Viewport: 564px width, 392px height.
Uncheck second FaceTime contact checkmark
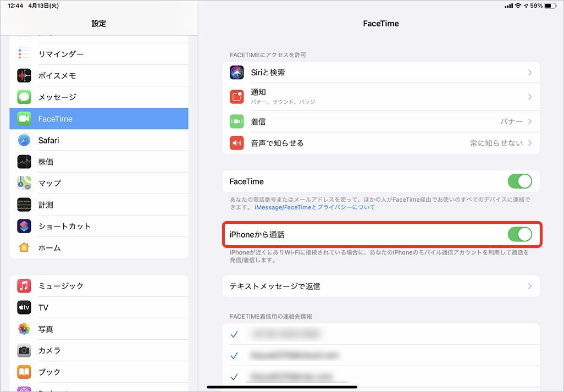[234, 356]
